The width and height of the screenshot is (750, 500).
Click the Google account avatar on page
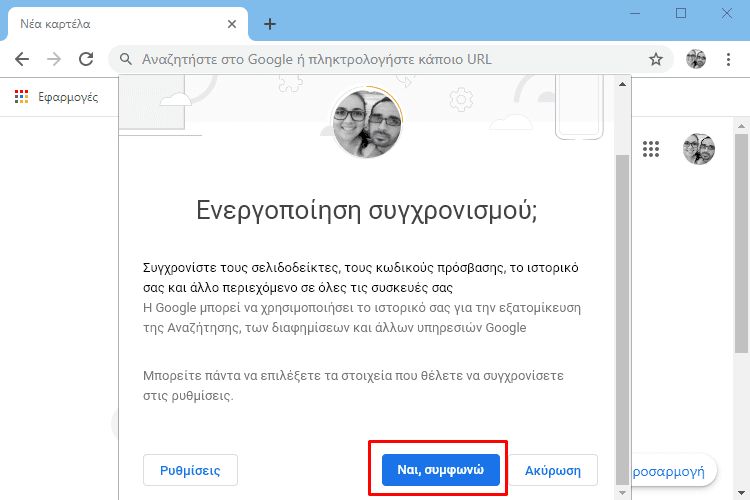(x=699, y=149)
